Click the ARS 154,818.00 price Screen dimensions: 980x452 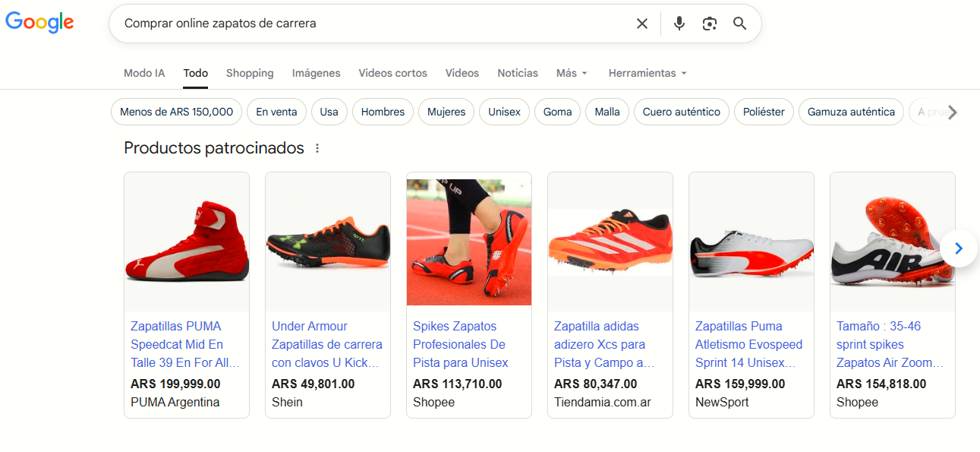click(881, 384)
